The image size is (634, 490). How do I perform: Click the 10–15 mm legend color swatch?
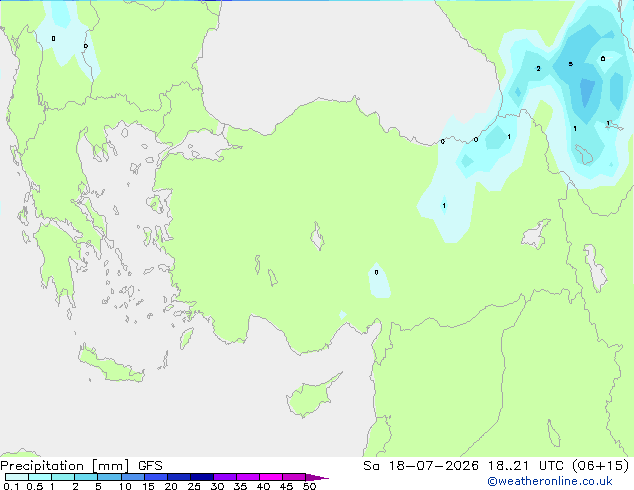[x=132, y=477]
